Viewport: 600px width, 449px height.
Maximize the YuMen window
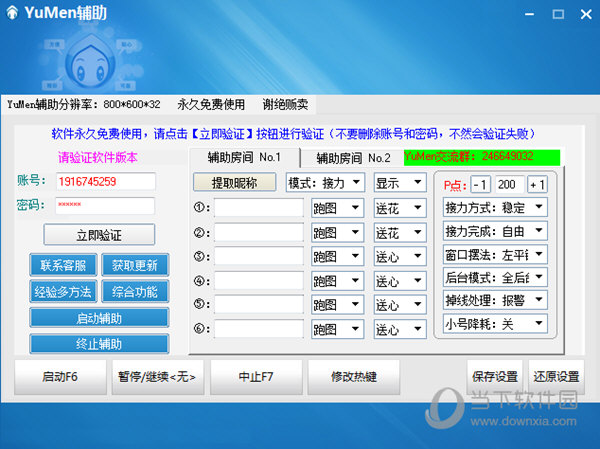558,14
